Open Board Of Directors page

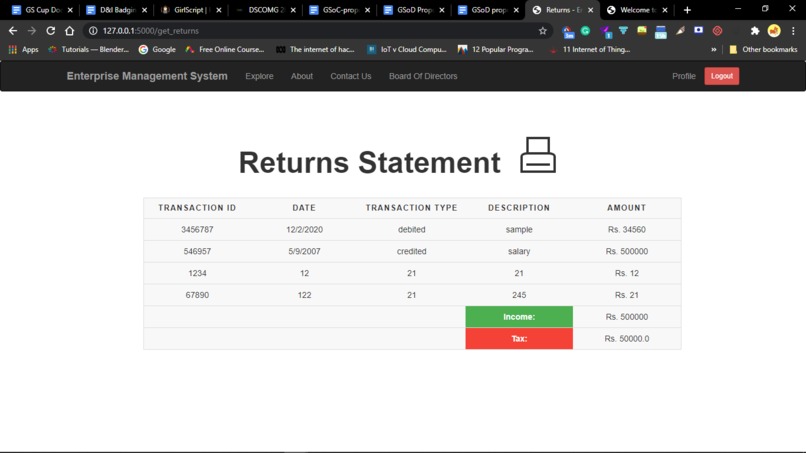tap(423, 76)
